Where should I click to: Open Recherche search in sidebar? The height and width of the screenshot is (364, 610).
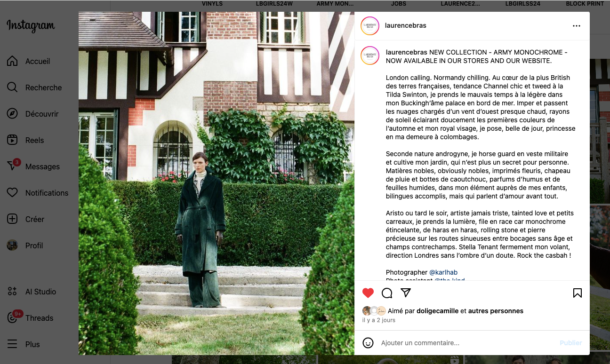(x=35, y=87)
